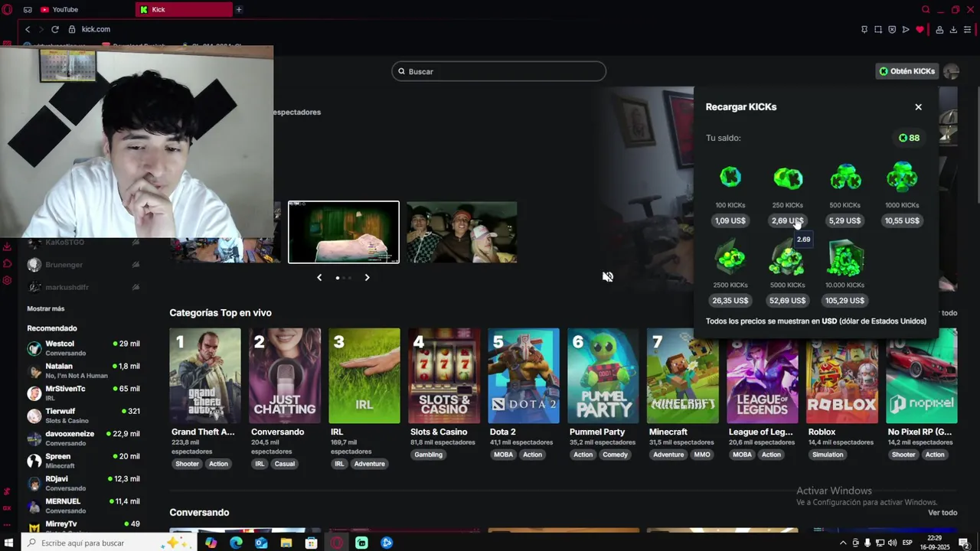
Task: Open Slots & Casino category card
Action: click(444, 376)
